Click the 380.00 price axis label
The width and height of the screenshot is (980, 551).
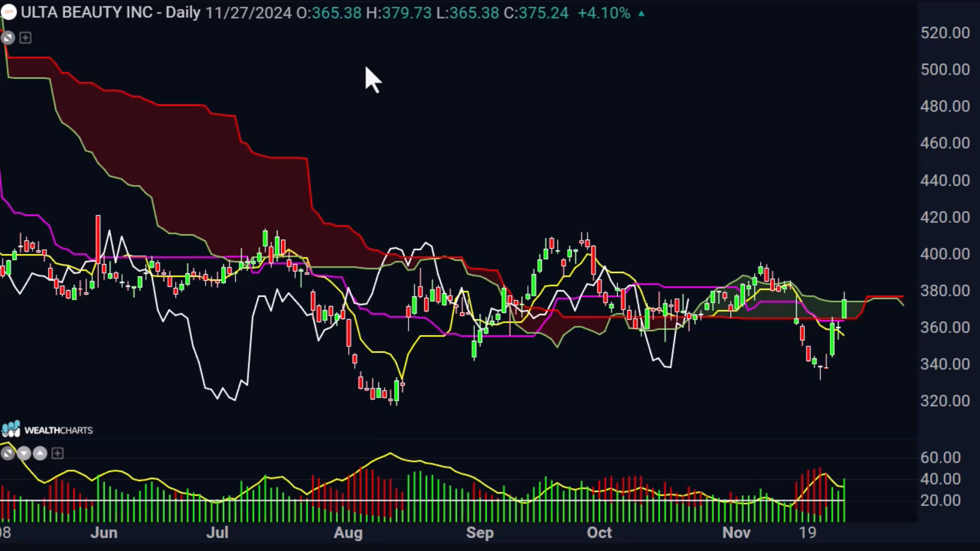945,290
